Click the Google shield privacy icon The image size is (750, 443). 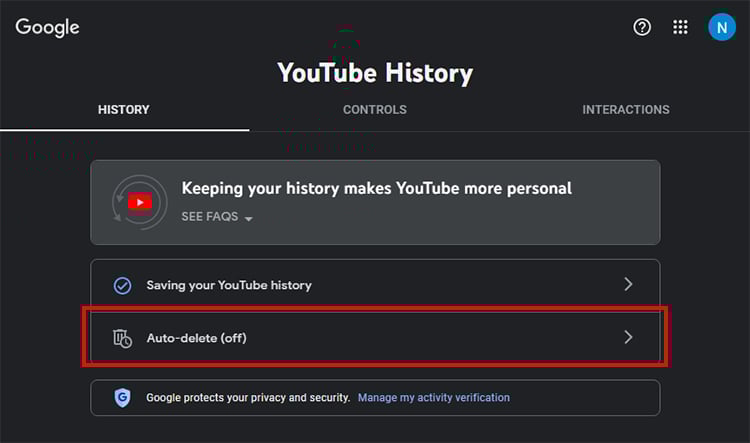tap(122, 397)
